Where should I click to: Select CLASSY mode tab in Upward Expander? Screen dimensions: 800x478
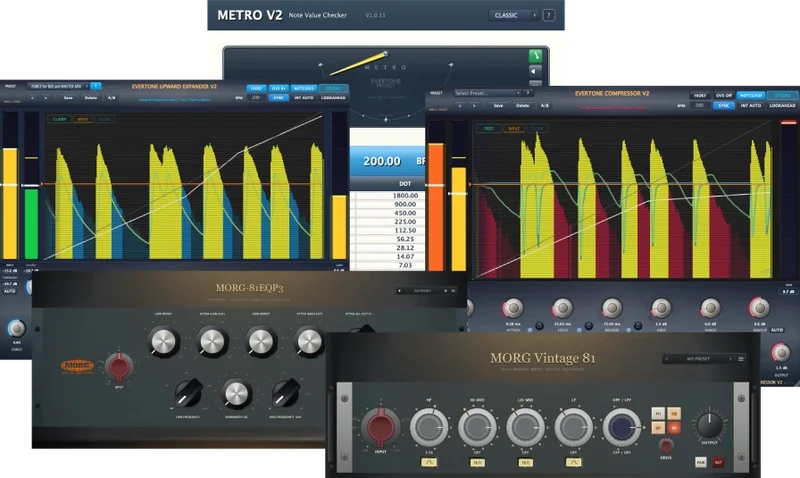pos(60,119)
